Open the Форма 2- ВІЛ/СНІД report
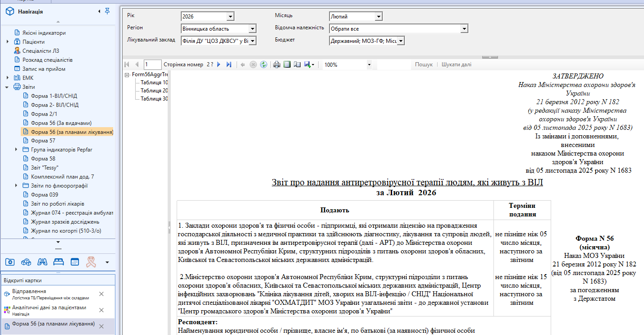Image resolution: width=644 pixels, height=335 pixels. 55,105
